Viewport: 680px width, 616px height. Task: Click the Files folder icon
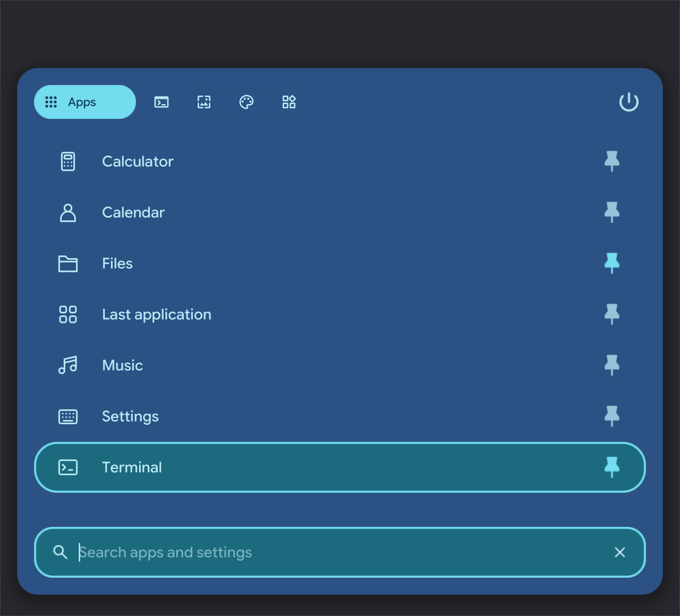point(68,263)
